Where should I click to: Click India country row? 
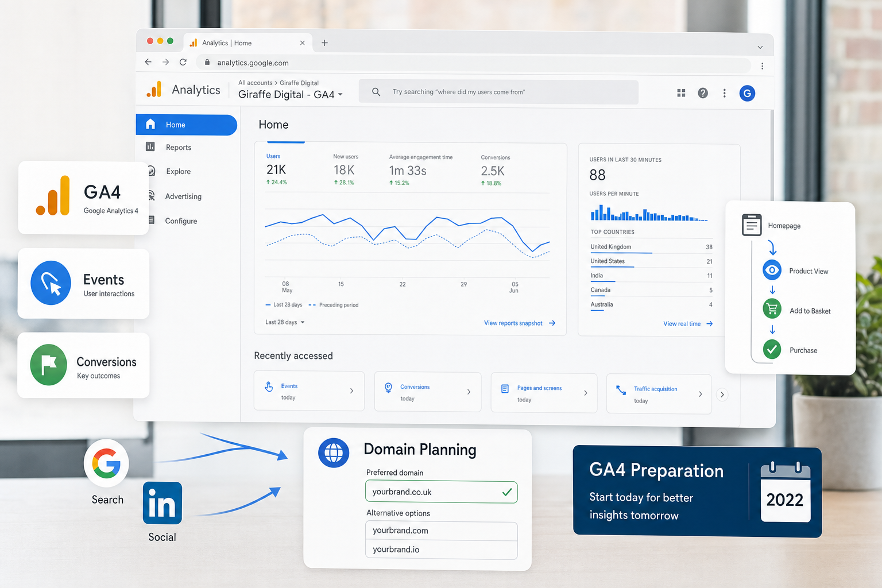pos(651,276)
